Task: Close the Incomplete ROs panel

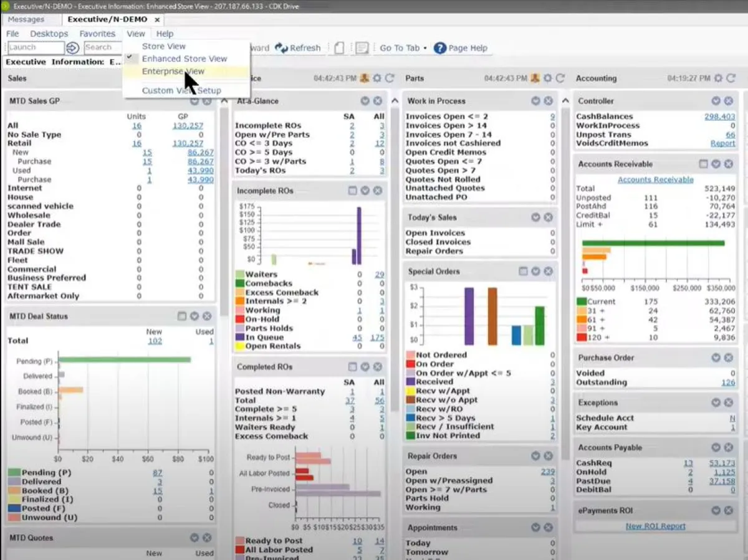Action: click(378, 191)
